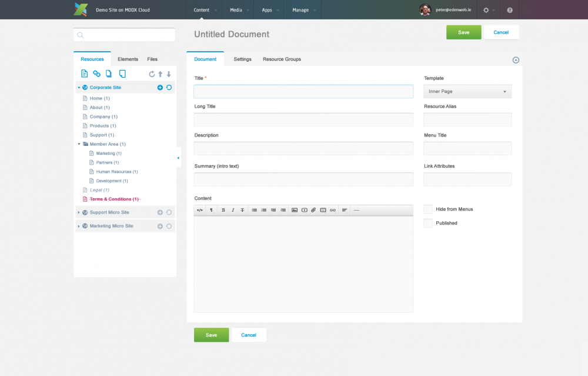Toggle HTML source view in editor
Viewport: 588px width, 376px height.
(x=200, y=210)
